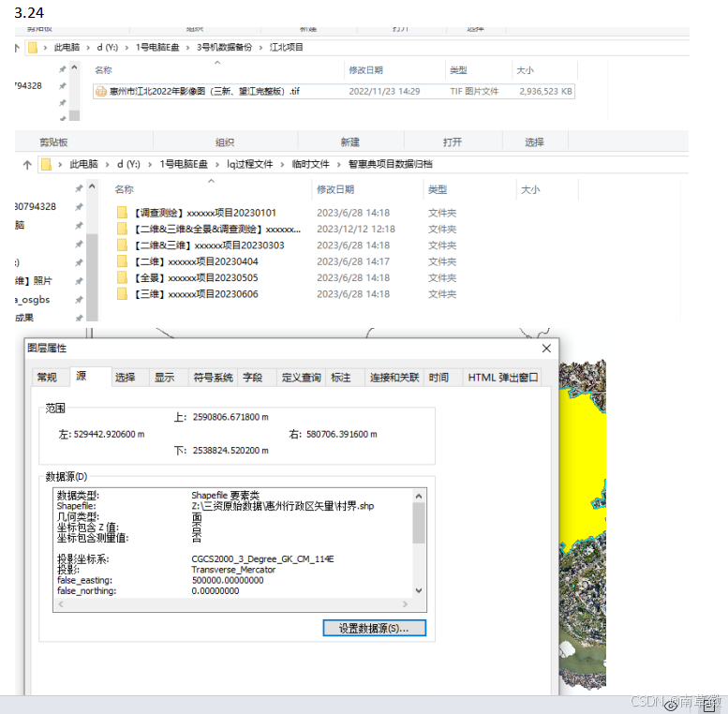Open the 惠州市江北2022年影像图 .tif file
Screen dimensions: 728x714
coord(334,92)
